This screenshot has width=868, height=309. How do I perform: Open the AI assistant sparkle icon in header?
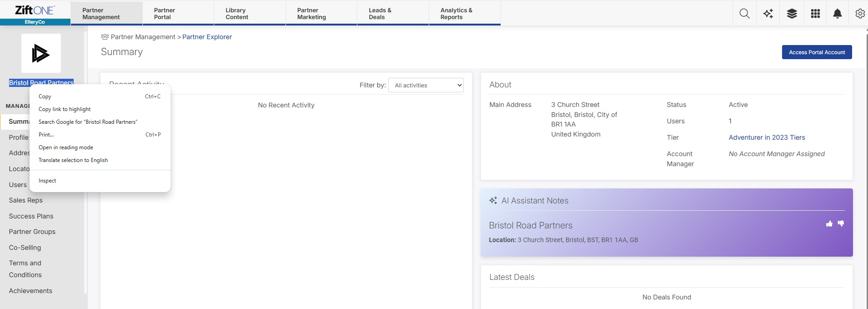coord(768,14)
